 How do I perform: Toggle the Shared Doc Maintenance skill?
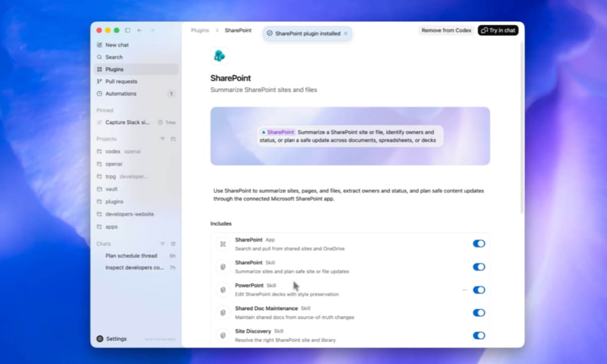479,312
